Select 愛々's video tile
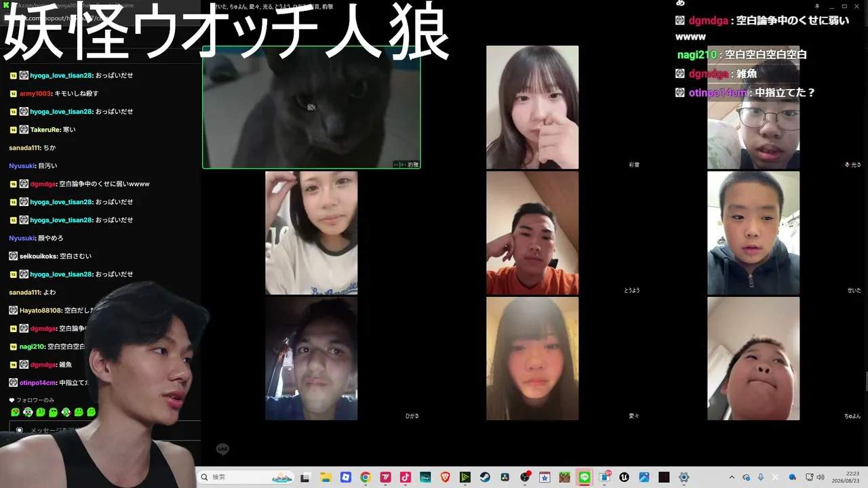868x488 pixels. (x=532, y=358)
